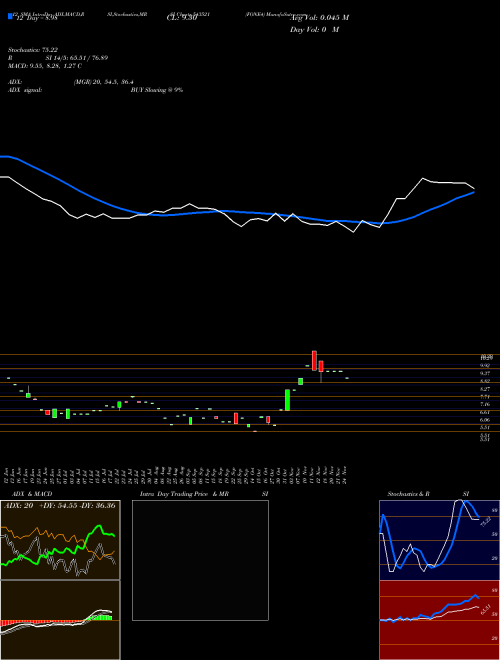
Task: Click the 'ADX signal:' label
Action: [x=24, y=90]
